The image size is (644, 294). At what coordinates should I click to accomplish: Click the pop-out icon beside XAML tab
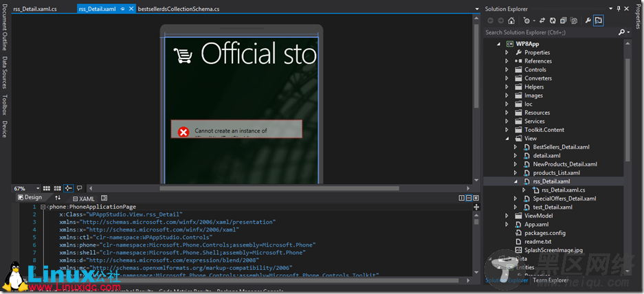[x=104, y=199]
